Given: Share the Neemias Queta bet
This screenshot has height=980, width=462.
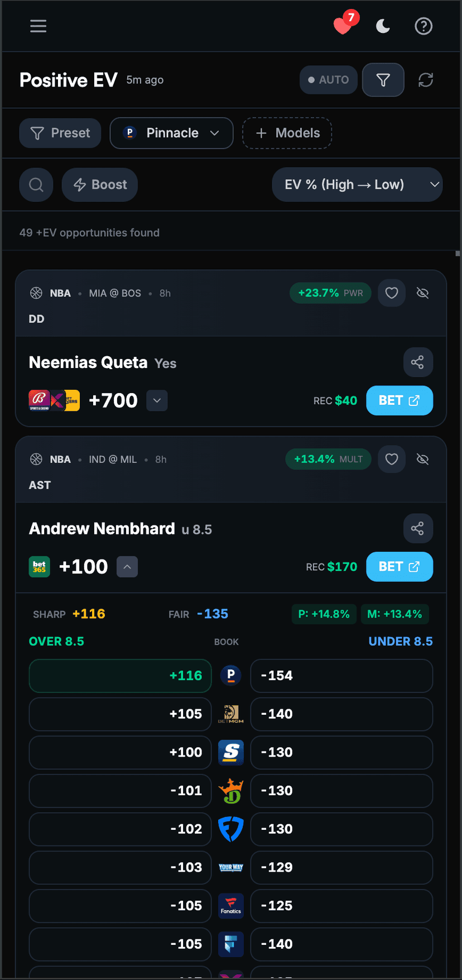Looking at the screenshot, I should pos(417,362).
